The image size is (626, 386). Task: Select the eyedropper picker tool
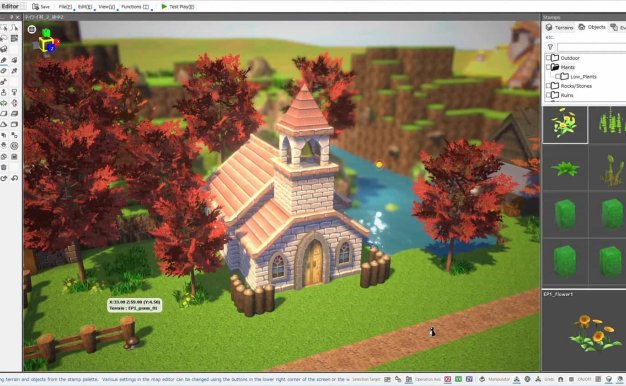pos(14,70)
